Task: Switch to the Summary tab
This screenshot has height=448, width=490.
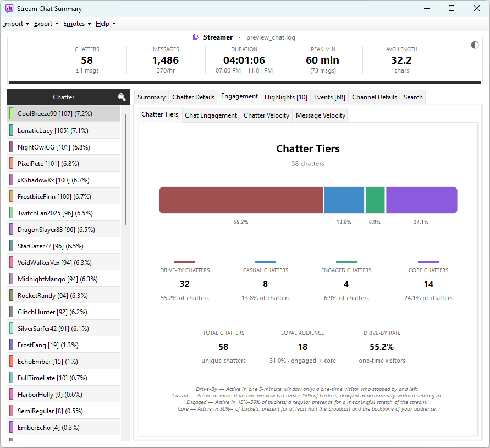Action: click(x=151, y=97)
